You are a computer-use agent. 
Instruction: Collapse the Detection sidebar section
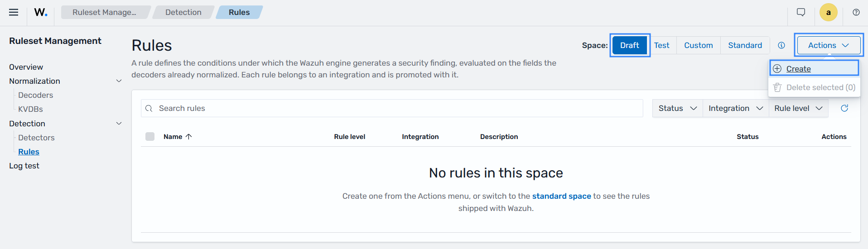tap(119, 124)
